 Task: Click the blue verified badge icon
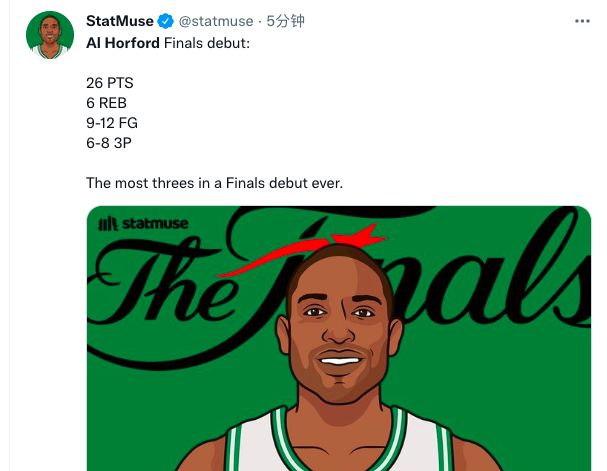tap(166, 21)
